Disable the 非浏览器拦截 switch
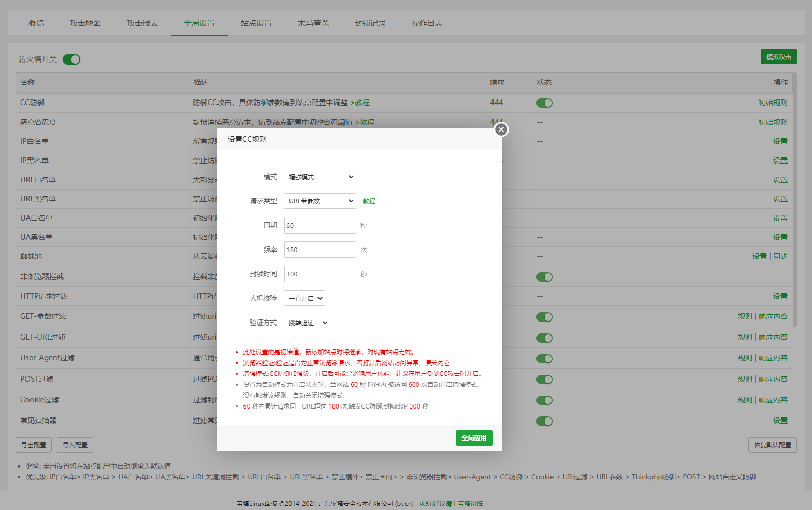 pyautogui.click(x=544, y=277)
